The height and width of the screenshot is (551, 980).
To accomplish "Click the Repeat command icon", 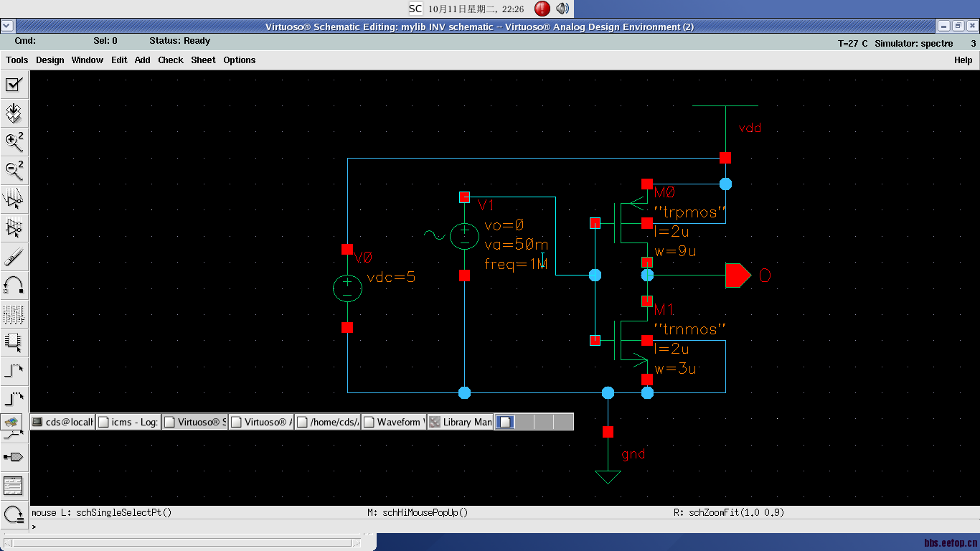I will click(14, 514).
